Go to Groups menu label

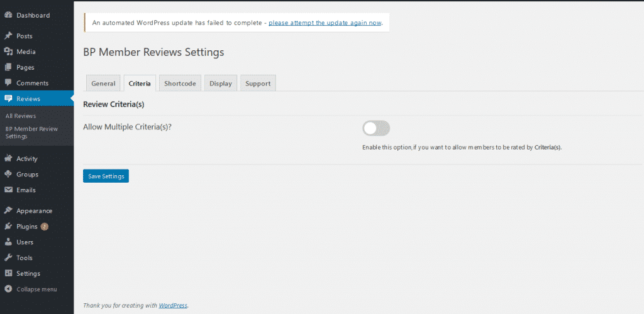click(x=27, y=174)
